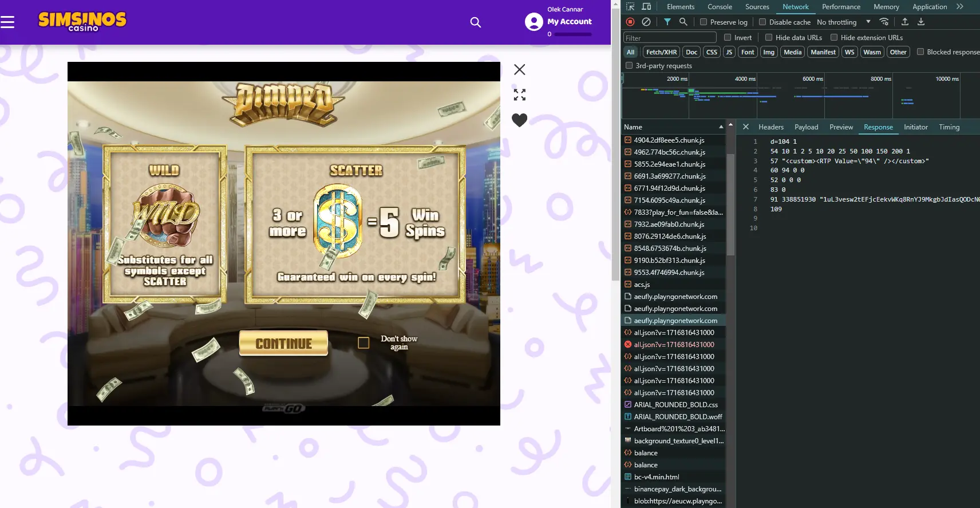
Task: Switch to the Sources tab
Action: coord(757,7)
